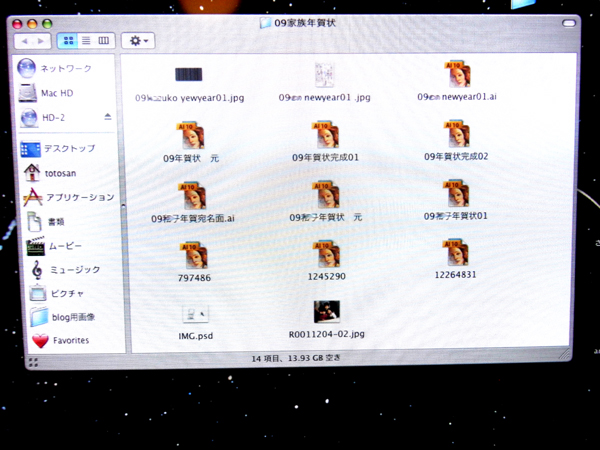Select the 年賀宛名面.ai file icon

[192, 196]
